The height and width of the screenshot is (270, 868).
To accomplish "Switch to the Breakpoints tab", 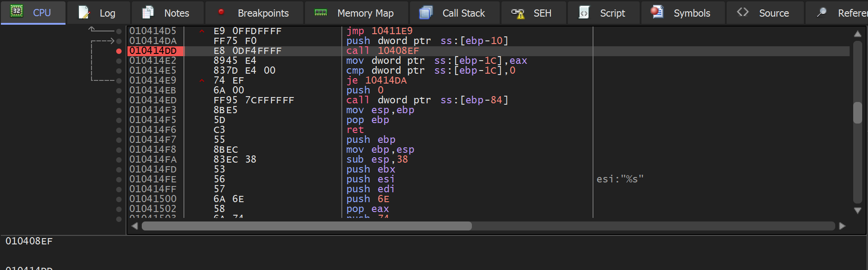I will coord(254,13).
